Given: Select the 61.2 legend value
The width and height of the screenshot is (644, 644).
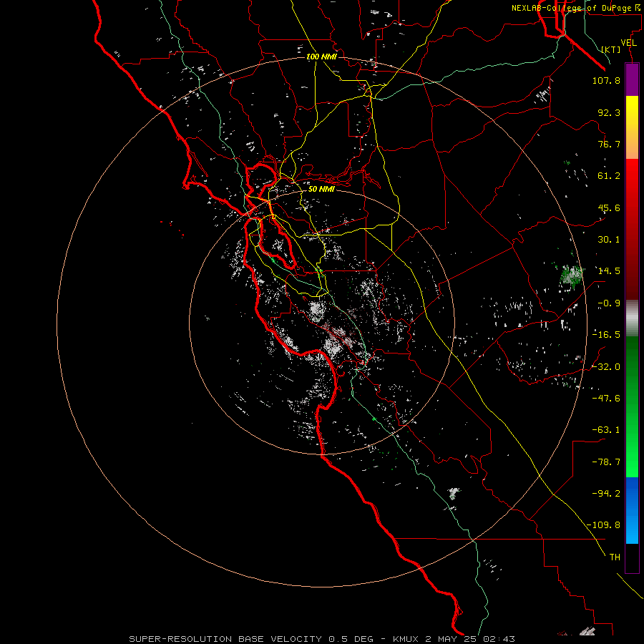Looking at the screenshot, I should point(609,176).
